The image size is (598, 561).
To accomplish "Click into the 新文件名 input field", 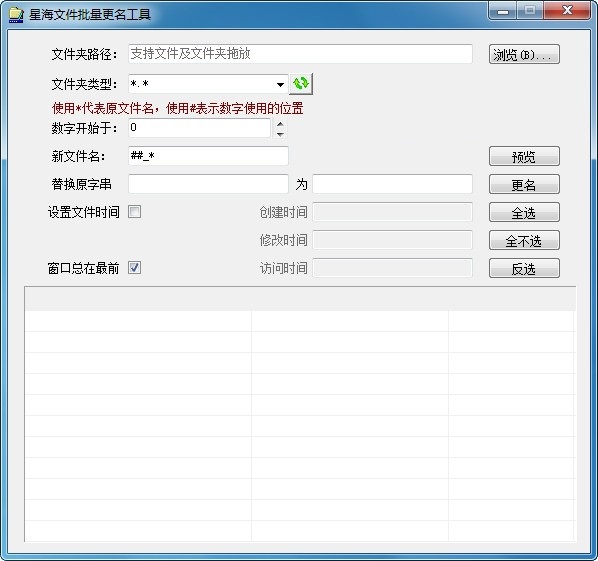I will [208, 156].
